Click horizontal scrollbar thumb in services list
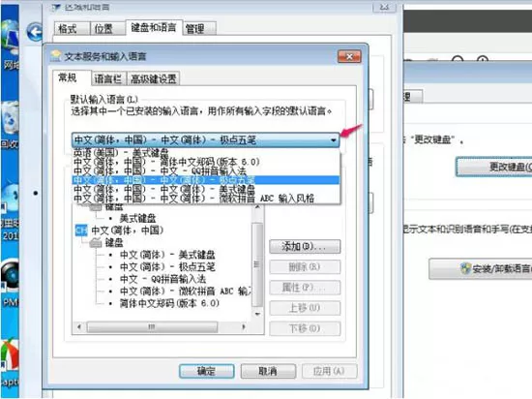The height and width of the screenshot is (399, 532). [x=152, y=327]
